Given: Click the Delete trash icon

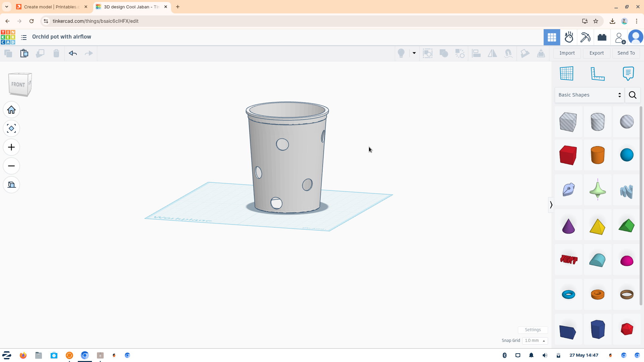Looking at the screenshot, I should pyautogui.click(x=56, y=53).
